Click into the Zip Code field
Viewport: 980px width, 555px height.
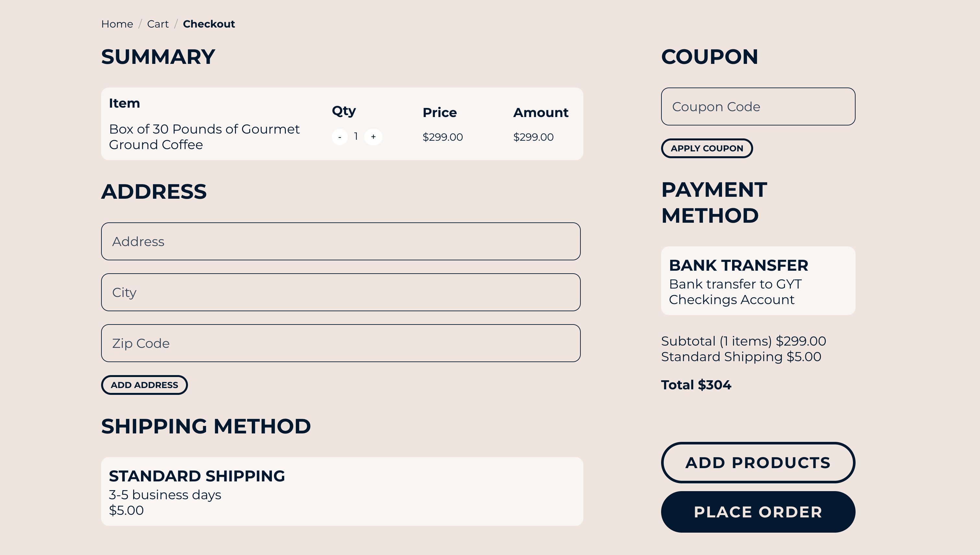coord(341,343)
